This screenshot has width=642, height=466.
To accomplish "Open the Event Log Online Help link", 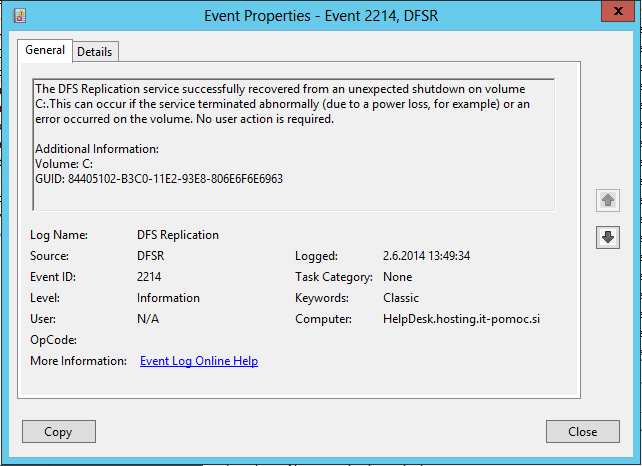I will point(199,361).
